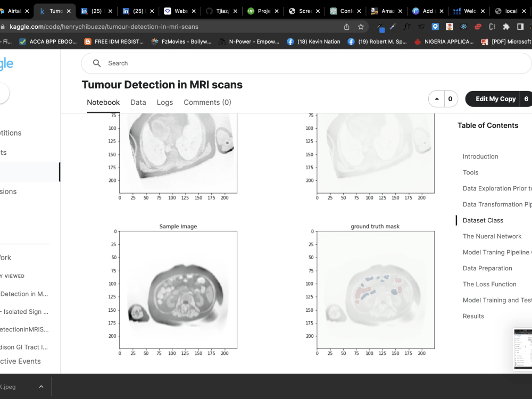The height and width of the screenshot is (399, 532).
Task: Close the Tumour Detection tab
Action: [69, 11]
